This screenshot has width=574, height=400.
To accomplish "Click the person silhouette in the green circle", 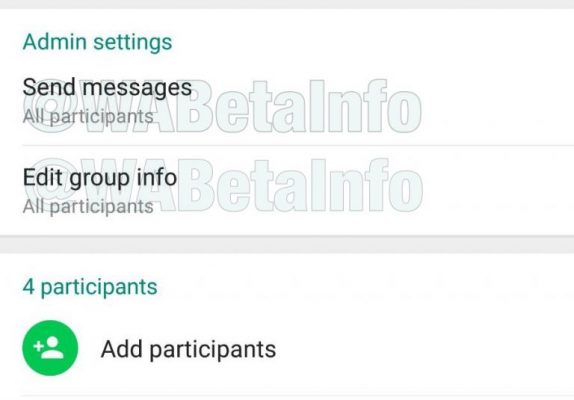I will click(x=53, y=348).
